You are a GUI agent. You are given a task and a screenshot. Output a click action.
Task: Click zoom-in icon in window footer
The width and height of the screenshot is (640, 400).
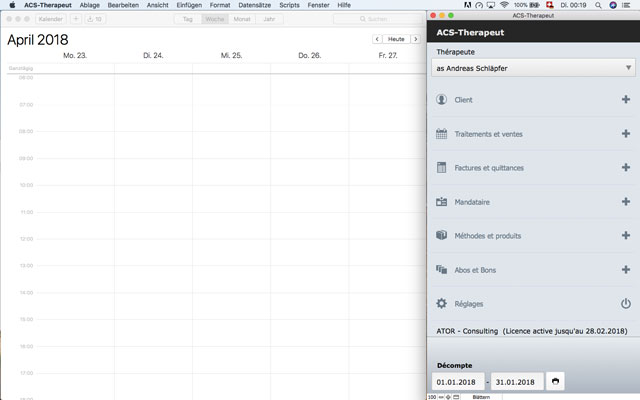click(448, 397)
